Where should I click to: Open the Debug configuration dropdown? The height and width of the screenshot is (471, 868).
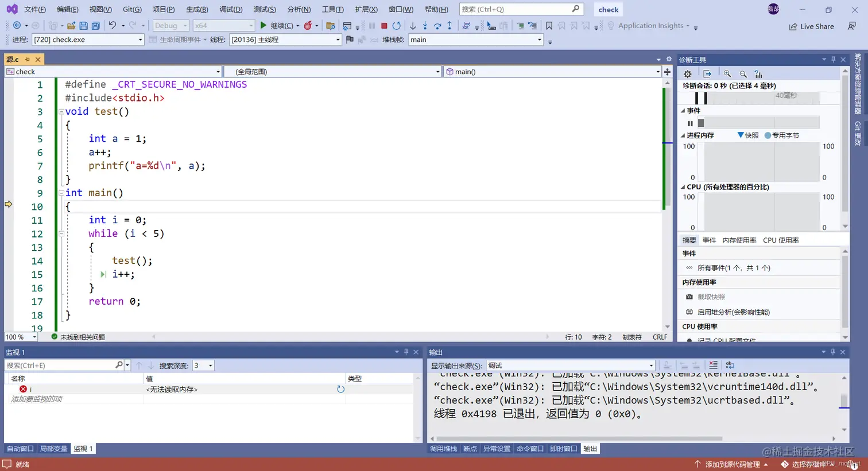pyautogui.click(x=171, y=25)
